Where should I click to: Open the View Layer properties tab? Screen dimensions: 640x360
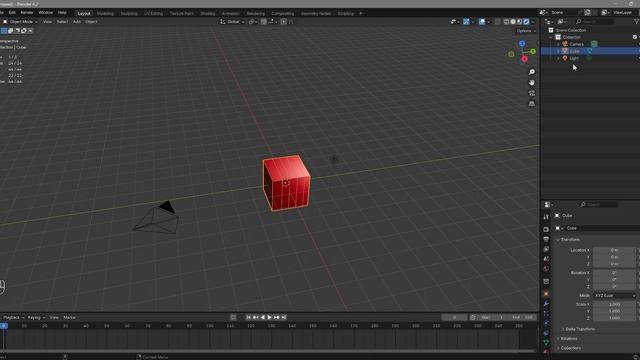546,249
